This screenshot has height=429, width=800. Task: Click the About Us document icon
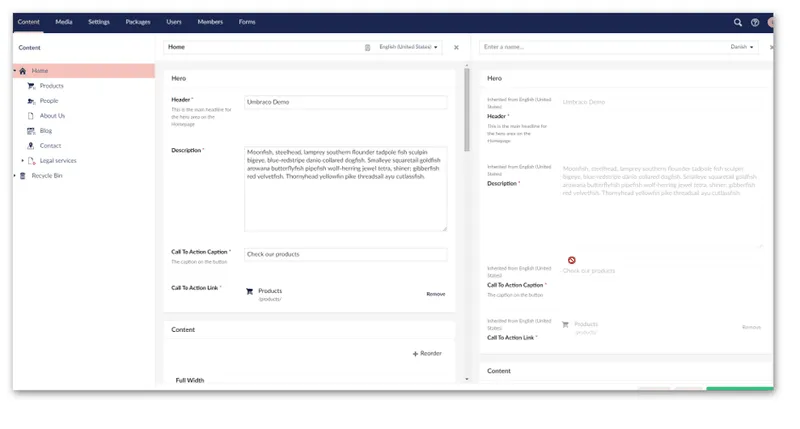[31, 116]
